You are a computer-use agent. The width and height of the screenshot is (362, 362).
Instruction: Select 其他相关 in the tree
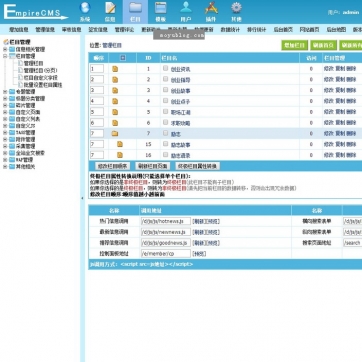[x=25, y=167]
